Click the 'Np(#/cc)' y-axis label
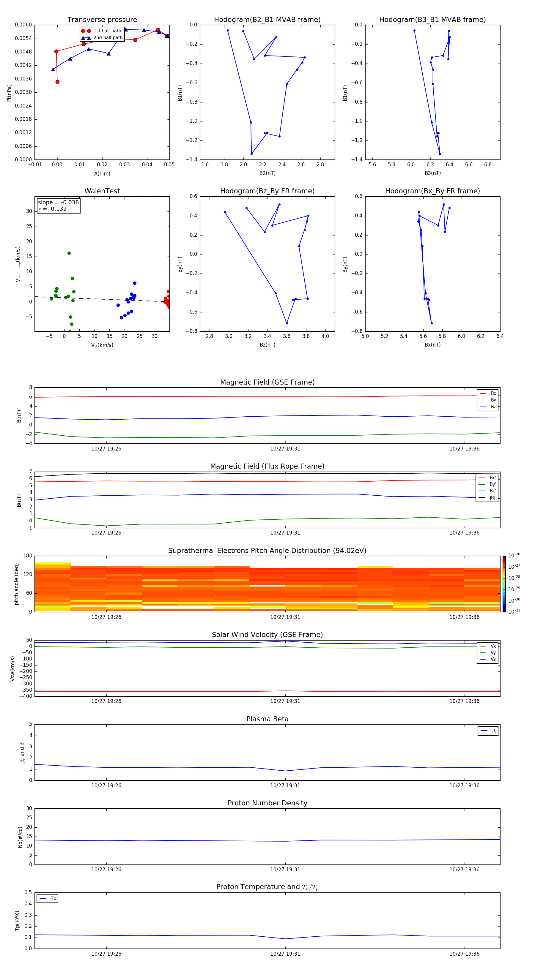 20,837
